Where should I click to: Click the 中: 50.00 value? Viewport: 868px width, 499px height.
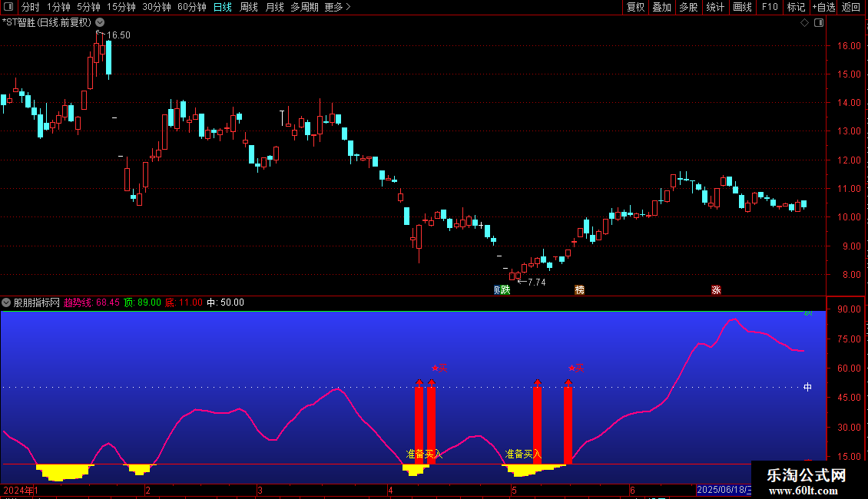pyautogui.click(x=225, y=302)
